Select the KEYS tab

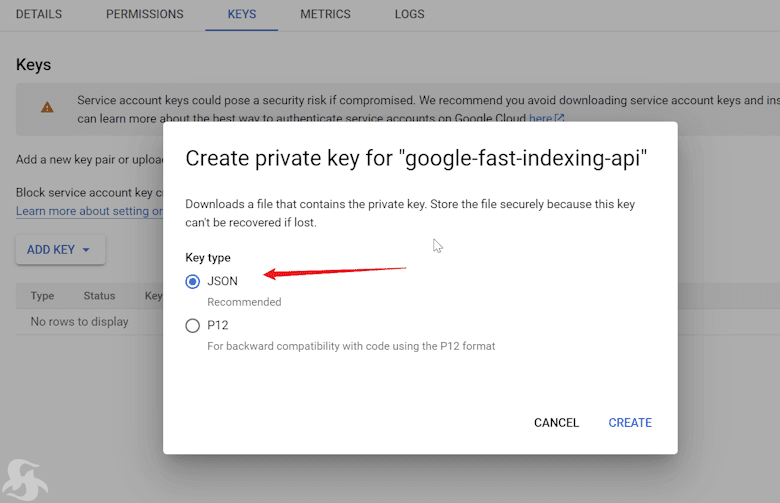tap(242, 14)
